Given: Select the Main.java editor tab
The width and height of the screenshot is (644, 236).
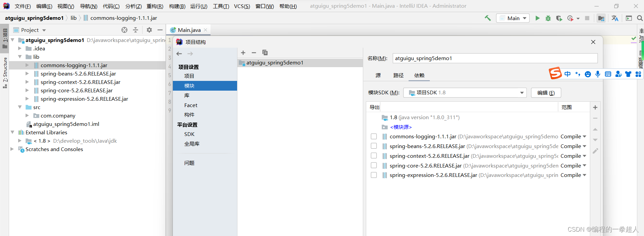Looking at the screenshot, I should (x=189, y=30).
